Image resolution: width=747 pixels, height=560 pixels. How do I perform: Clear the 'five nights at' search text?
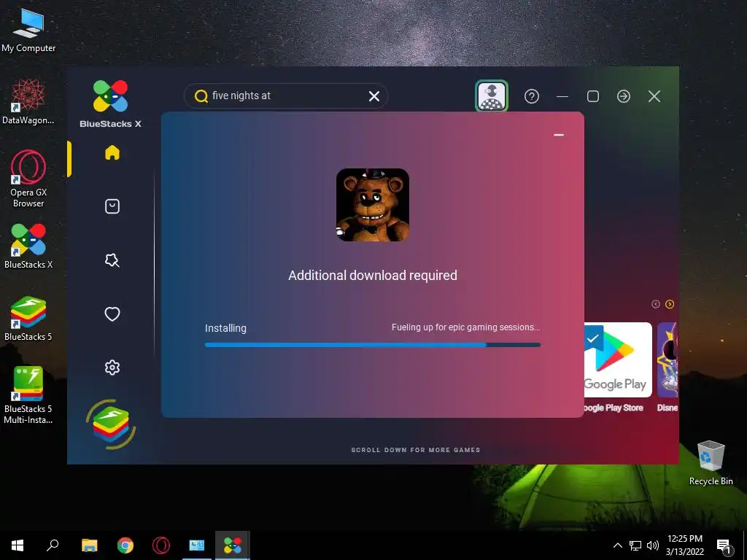coord(374,96)
